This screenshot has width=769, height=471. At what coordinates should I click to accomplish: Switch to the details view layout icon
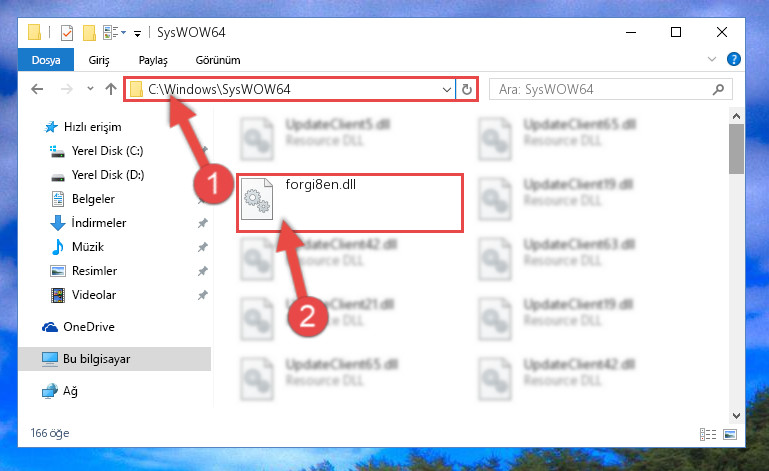click(708, 434)
